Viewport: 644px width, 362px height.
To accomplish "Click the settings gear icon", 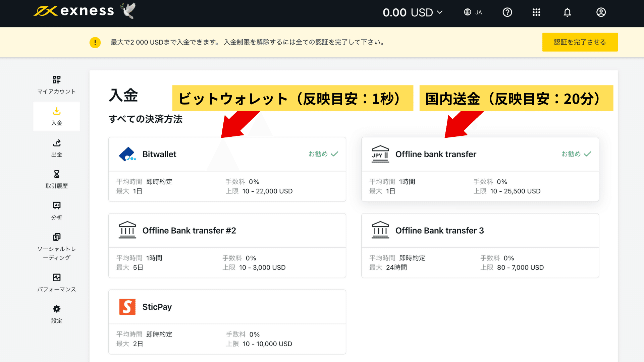I will [57, 309].
